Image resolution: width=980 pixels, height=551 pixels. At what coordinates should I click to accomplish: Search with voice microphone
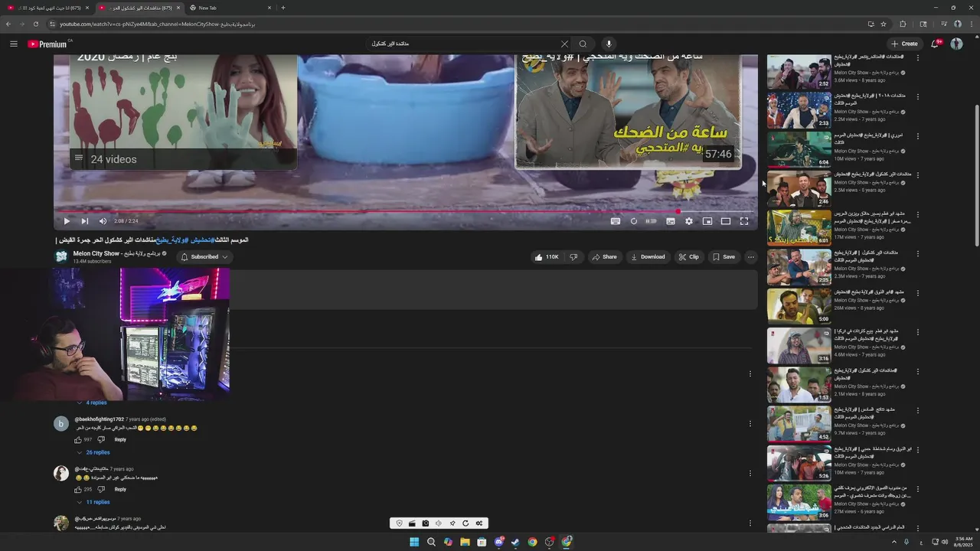pos(609,44)
